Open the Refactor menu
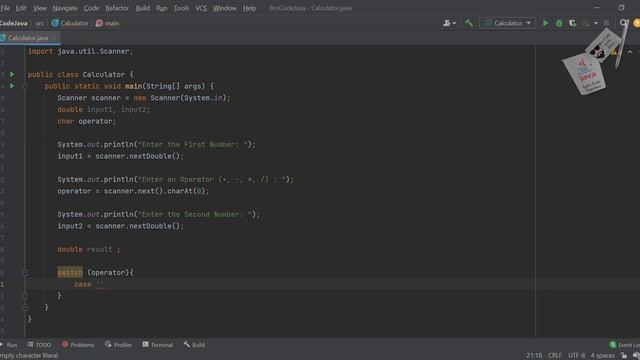 coord(117,8)
